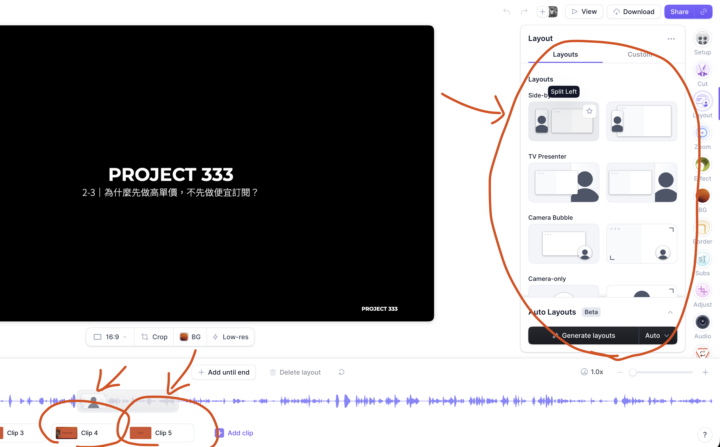Click the Share button
The height and width of the screenshot is (447, 720).
pos(680,11)
